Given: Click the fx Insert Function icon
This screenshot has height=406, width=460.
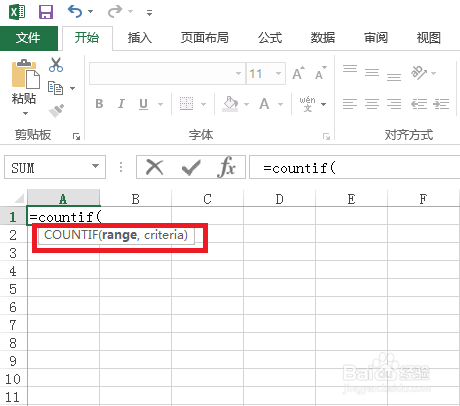Looking at the screenshot, I should [227, 166].
